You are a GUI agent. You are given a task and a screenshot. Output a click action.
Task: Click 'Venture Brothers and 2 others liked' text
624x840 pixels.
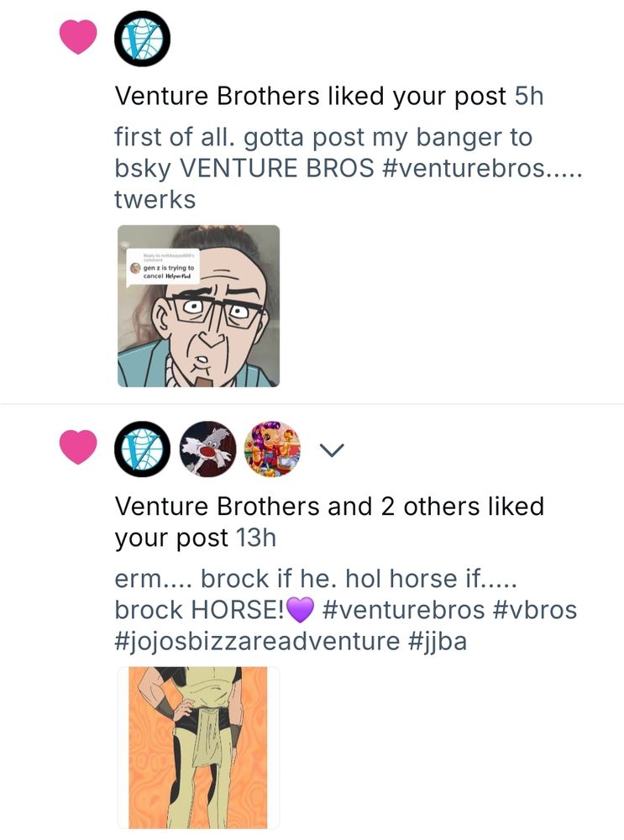pyautogui.click(x=329, y=507)
